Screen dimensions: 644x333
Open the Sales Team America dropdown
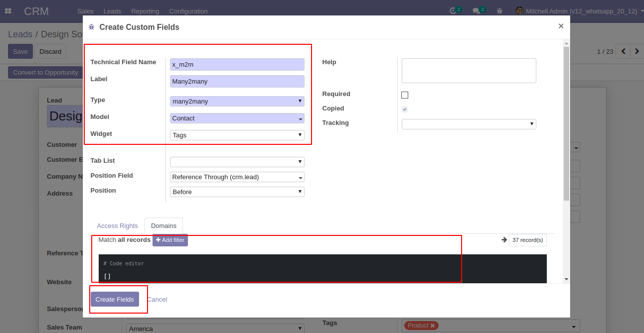click(215, 329)
